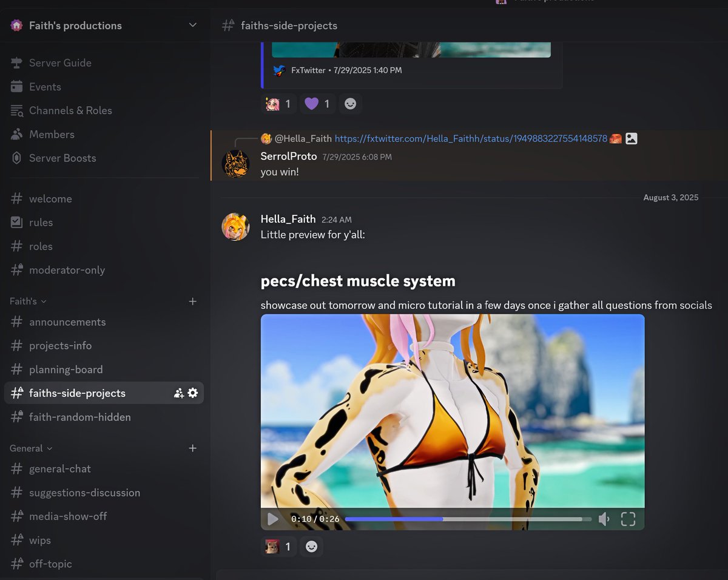
Task: Click the 7/29/2025 6:08 PM timestamp
Action: [357, 157]
